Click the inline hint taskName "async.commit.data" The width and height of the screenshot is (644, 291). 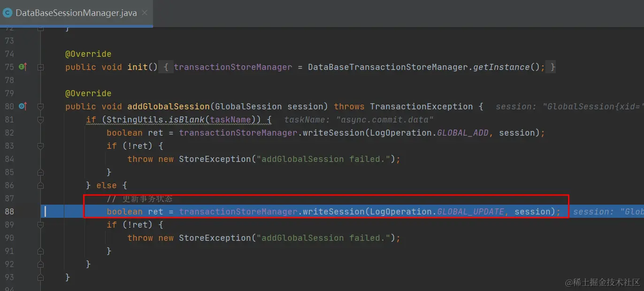(x=359, y=120)
